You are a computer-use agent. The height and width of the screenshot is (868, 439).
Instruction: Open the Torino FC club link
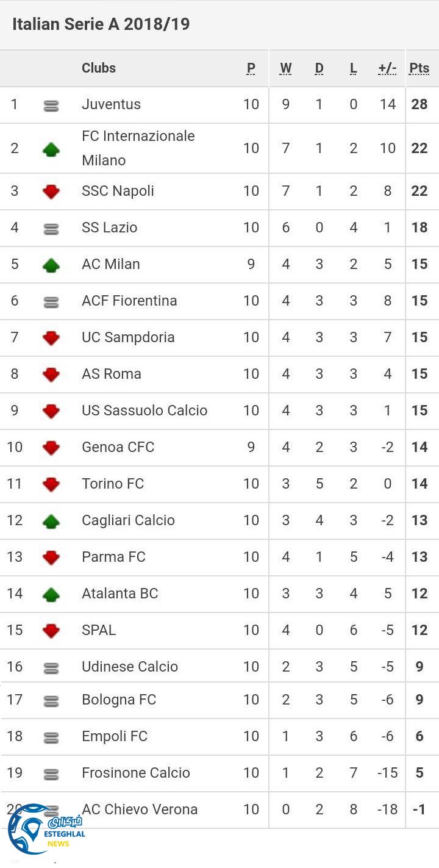pos(113,484)
